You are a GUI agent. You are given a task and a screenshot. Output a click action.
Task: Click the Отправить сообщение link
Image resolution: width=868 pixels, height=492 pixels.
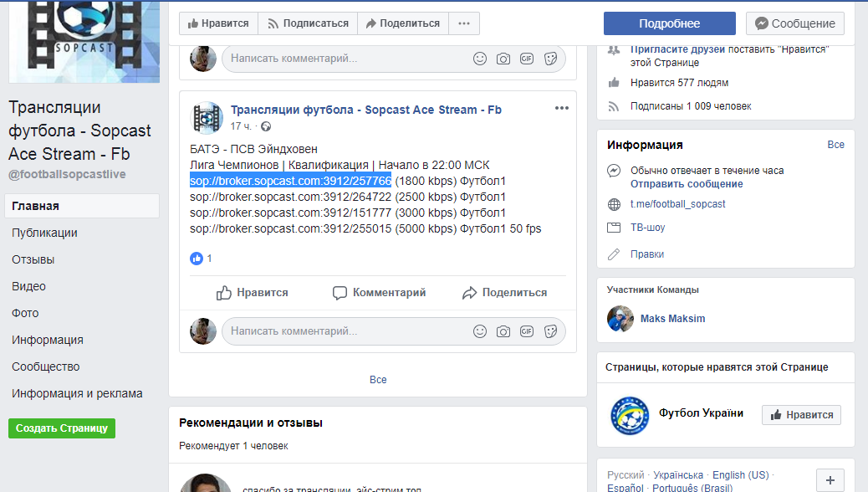pos(687,184)
